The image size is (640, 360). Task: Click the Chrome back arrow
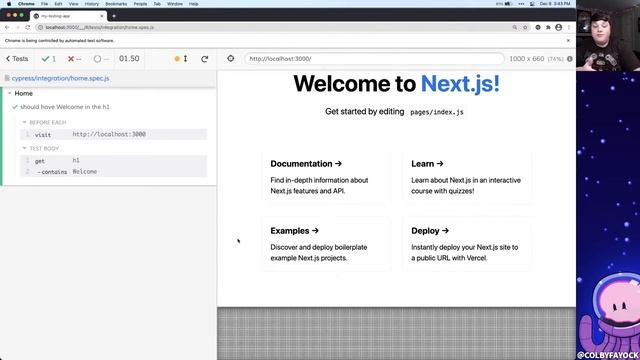click(7, 27)
